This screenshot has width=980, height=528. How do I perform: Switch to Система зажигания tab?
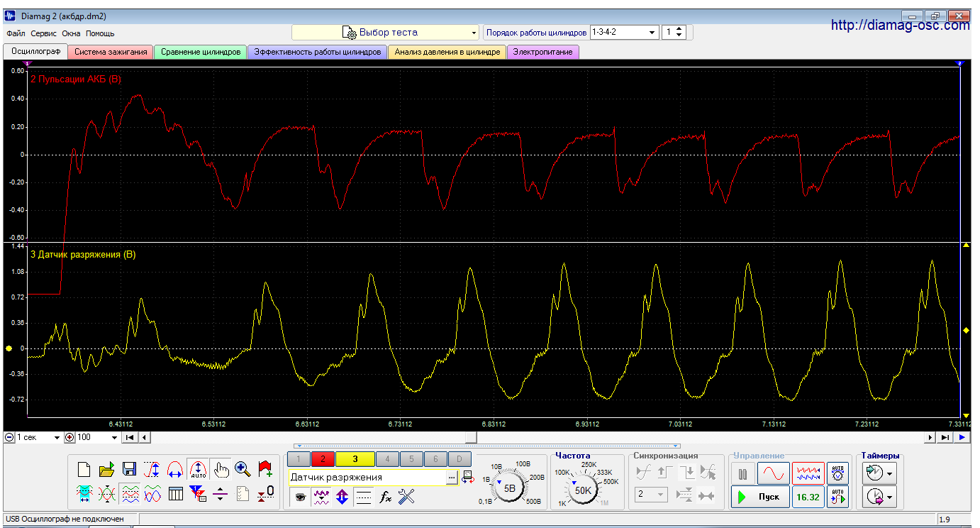pyautogui.click(x=111, y=52)
